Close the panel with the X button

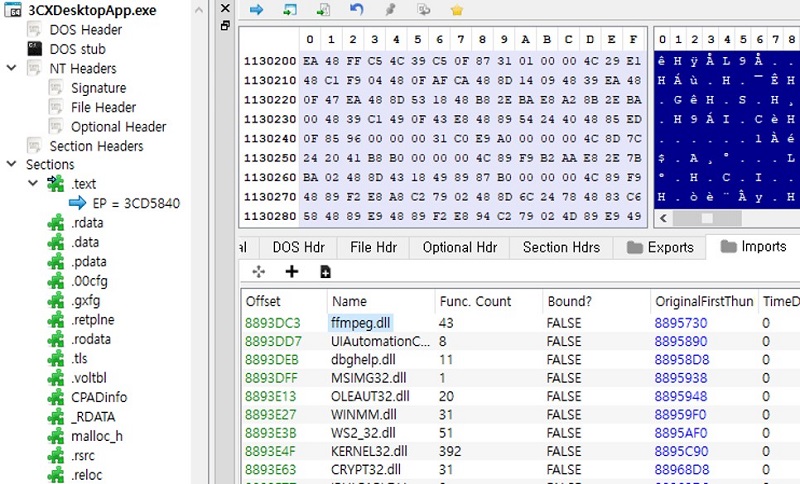(x=225, y=8)
